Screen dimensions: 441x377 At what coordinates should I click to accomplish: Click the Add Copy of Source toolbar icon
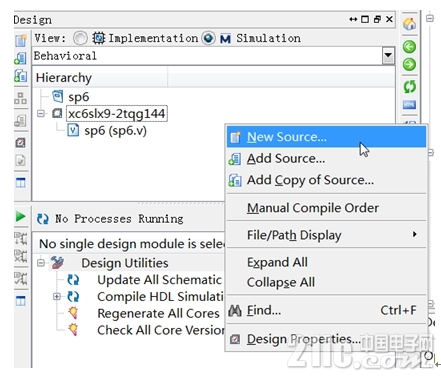20,76
